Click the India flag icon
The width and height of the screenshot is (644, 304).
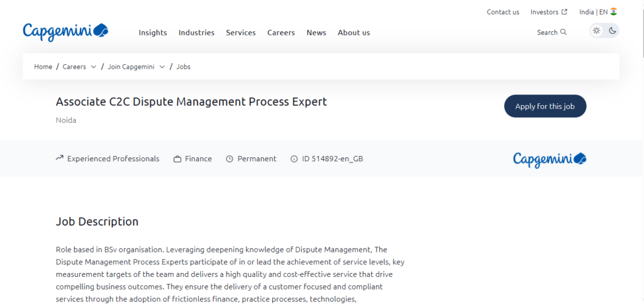click(x=614, y=11)
